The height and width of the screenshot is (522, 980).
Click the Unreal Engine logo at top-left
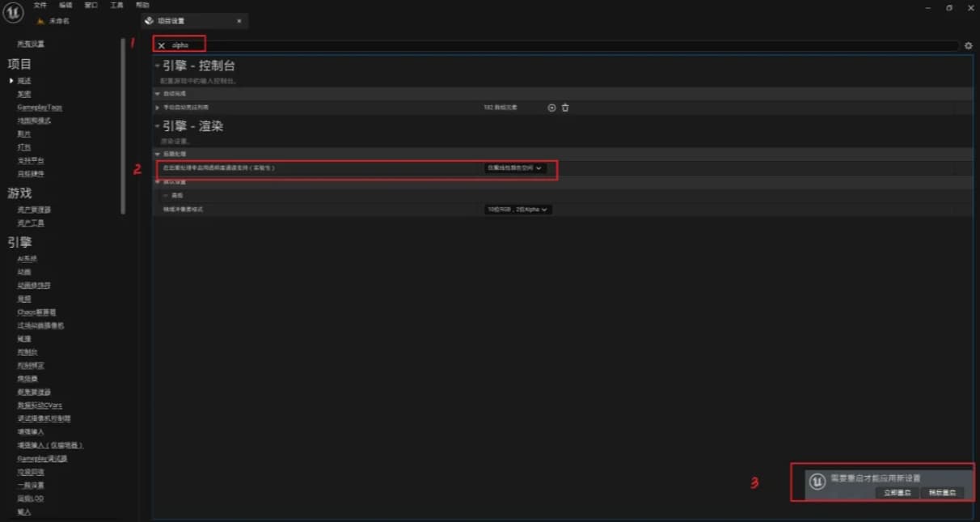pyautogui.click(x=13, y=11)
